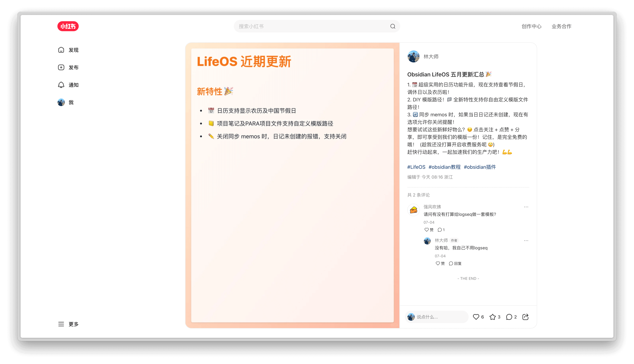The width and height of the screenshot is (634, 364).
Task: Open my profile avatar labeled 我
Action: [66, 102]
